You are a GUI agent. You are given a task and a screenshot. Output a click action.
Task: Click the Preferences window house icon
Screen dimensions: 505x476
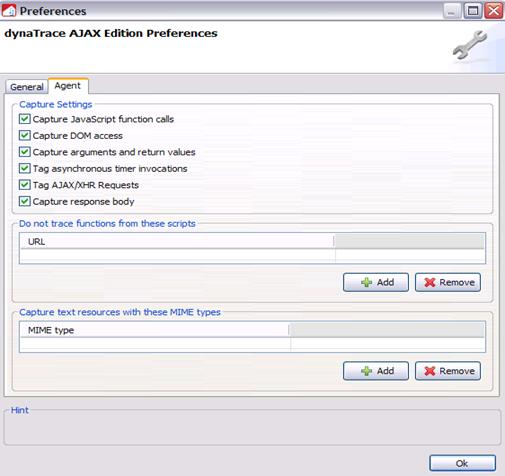point(9,11)
